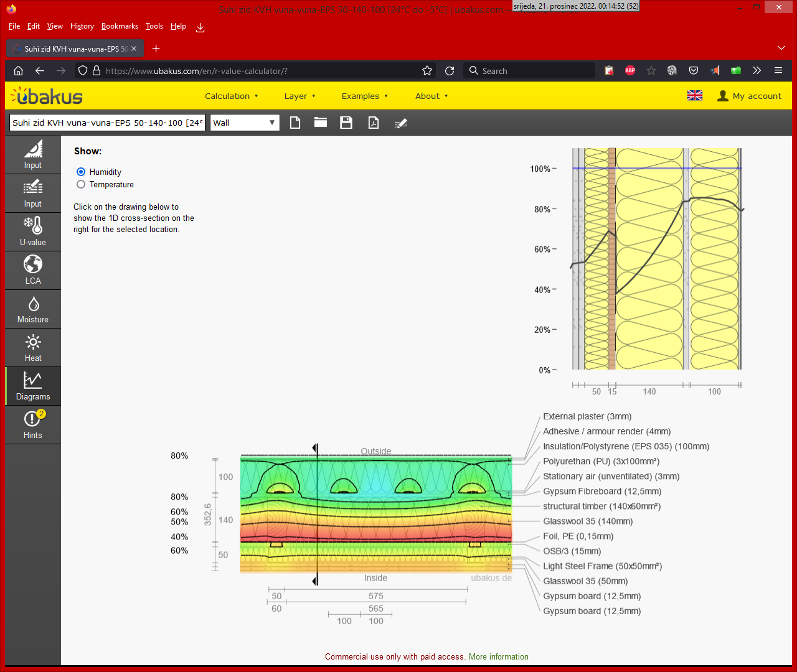The image size is (797, 672).
Task: Follow the More information link
Action: click(x=499, y=656)
